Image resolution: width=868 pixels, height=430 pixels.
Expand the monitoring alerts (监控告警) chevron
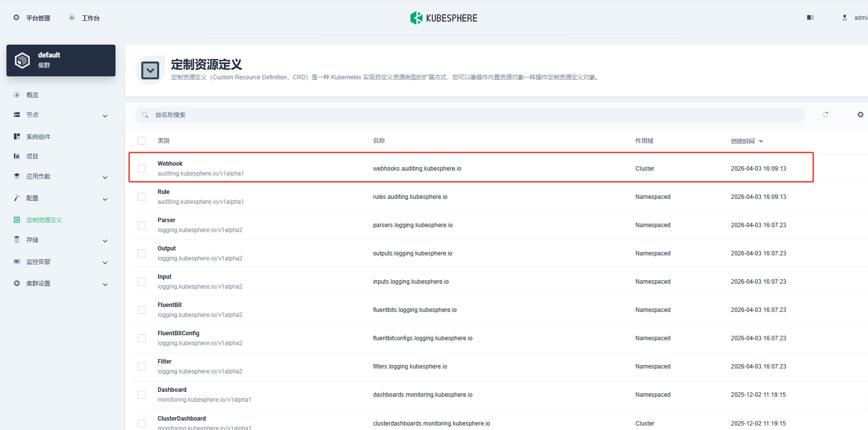(x=105, y=263)
